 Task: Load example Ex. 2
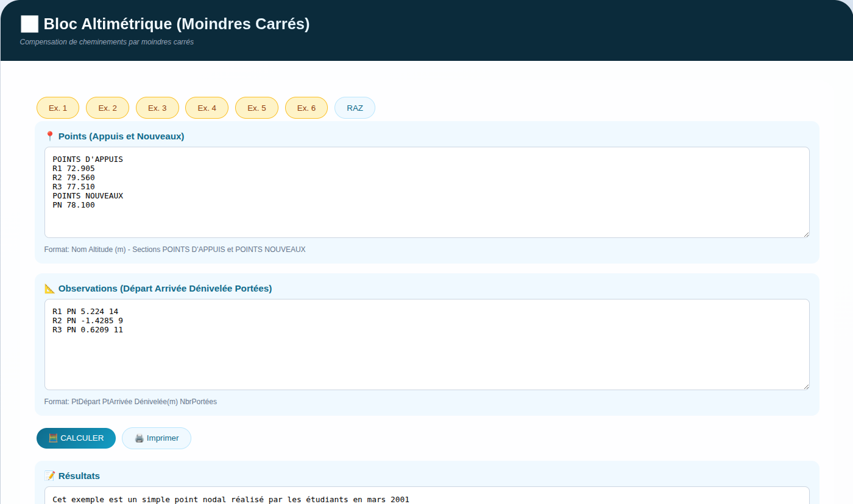pyautogui.click(x=107, y=108)
